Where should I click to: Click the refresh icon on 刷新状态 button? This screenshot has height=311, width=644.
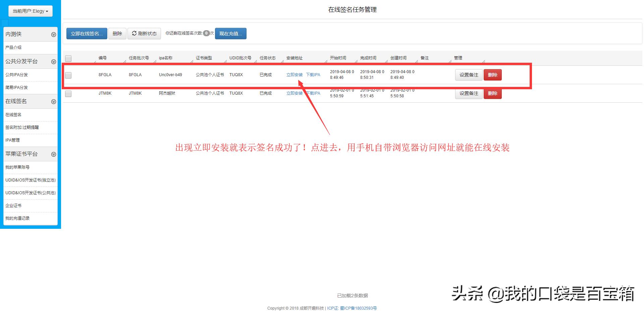pos(133,33)
